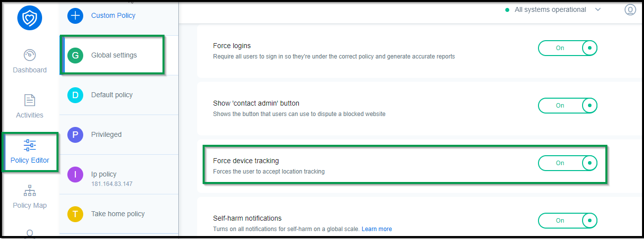Open Dashboard via gauge icon

click(x=30, y=55)
